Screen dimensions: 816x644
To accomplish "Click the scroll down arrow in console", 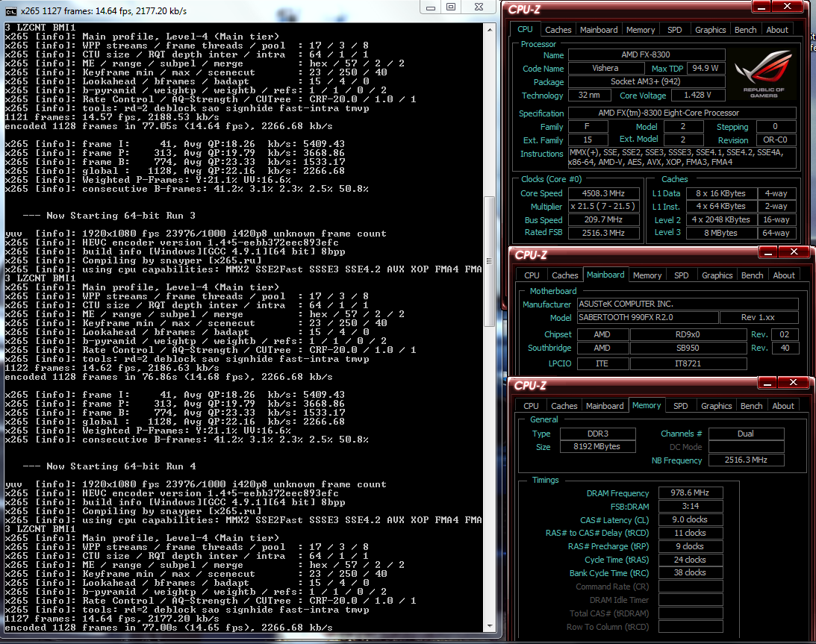I will click(x=490, y=626).
